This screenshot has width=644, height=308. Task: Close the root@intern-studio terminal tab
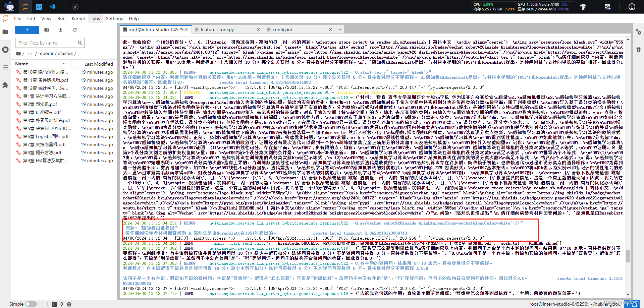[186, 29]
